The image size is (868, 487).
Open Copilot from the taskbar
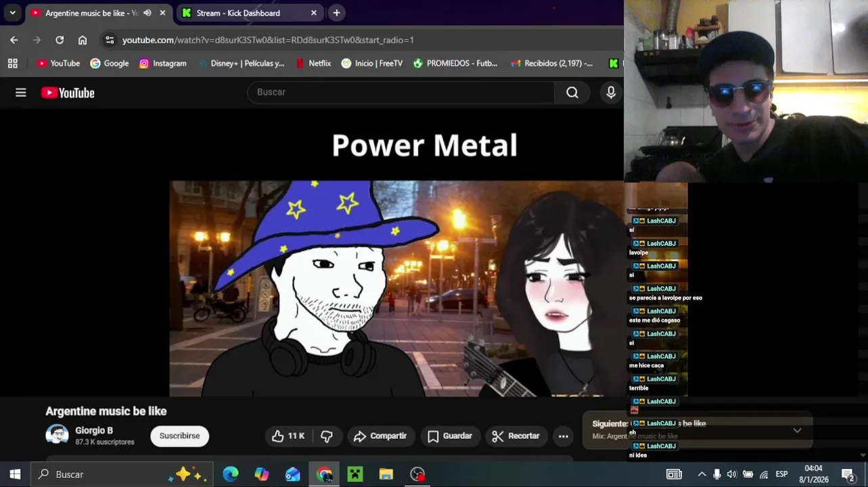click(x=262, y=474)
